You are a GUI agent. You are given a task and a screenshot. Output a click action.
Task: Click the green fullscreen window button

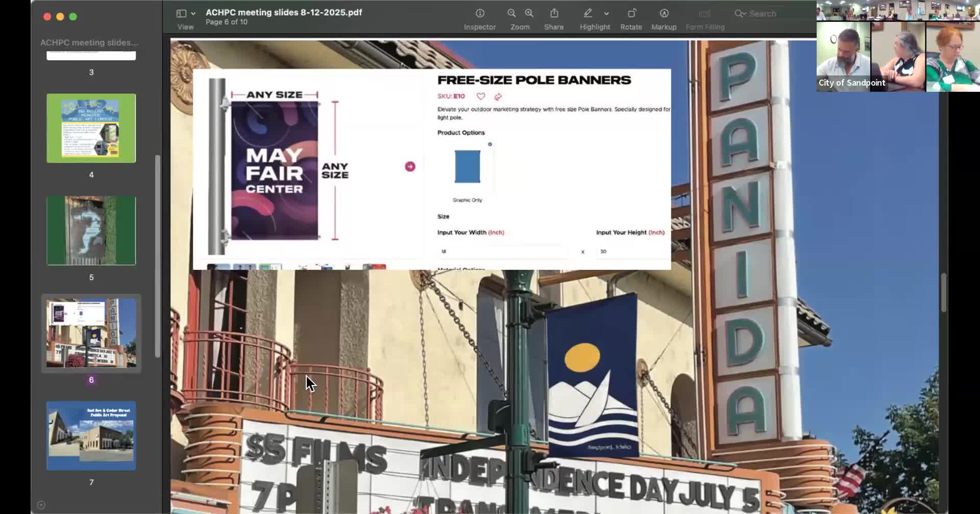tap(73, 17)
